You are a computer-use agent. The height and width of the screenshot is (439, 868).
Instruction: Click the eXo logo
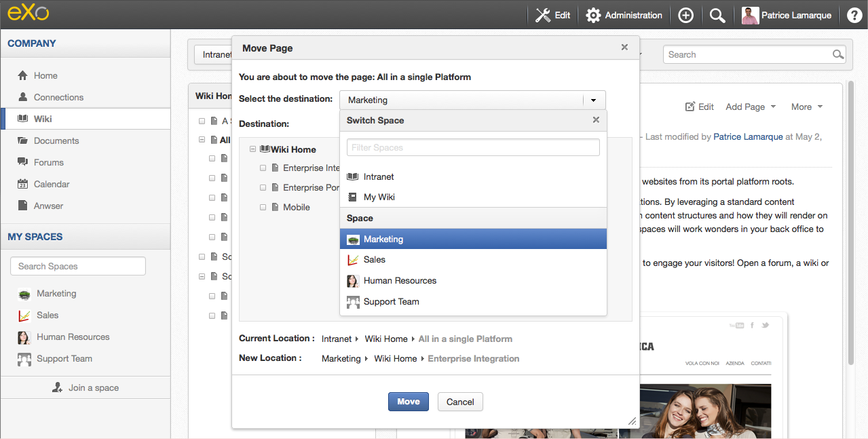[28, 13]
